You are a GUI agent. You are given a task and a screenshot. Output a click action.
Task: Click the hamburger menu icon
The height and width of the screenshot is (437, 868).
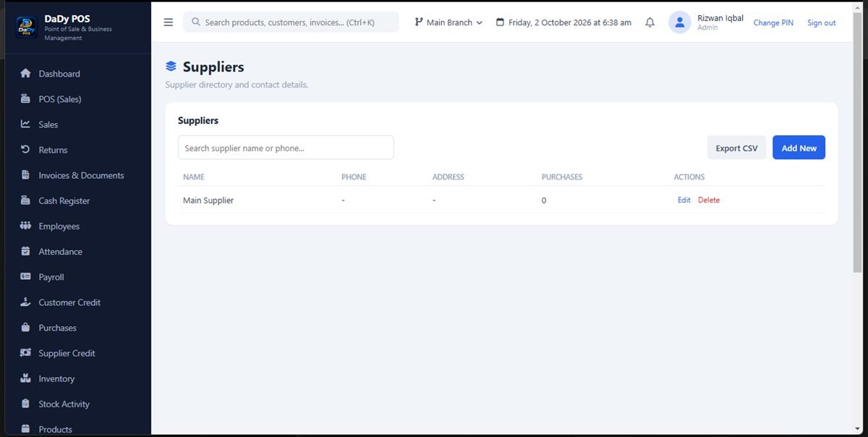tap(169, 22)
